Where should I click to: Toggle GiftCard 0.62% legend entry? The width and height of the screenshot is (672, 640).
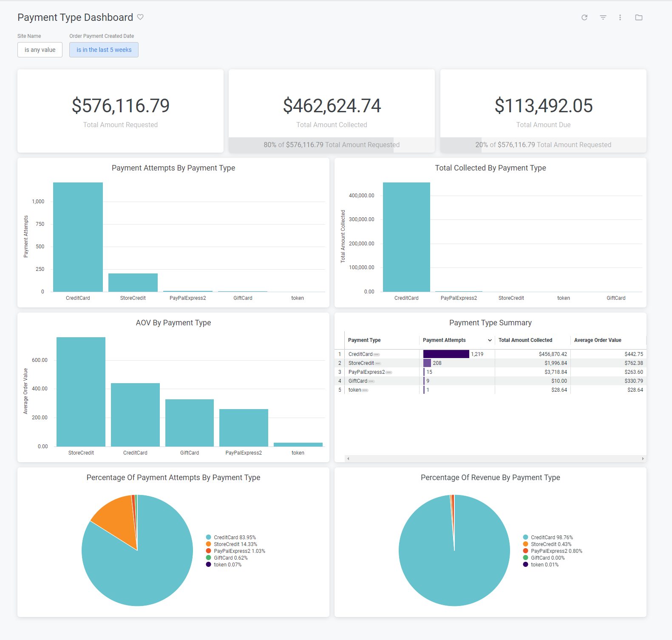pyautogui.click(x=227, y=558)
